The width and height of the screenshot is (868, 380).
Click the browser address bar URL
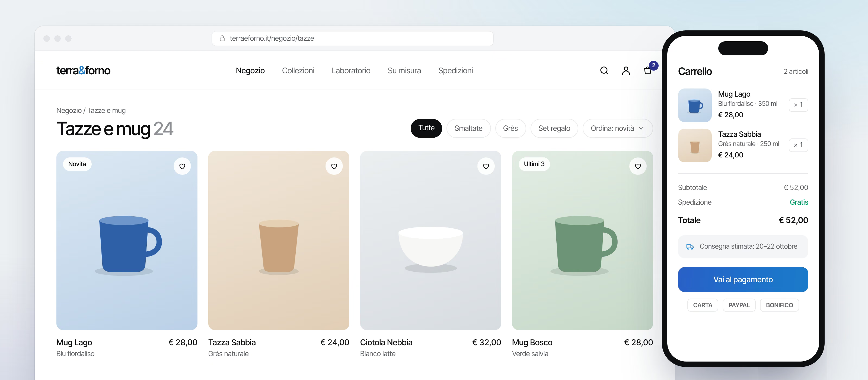point(352,39)
